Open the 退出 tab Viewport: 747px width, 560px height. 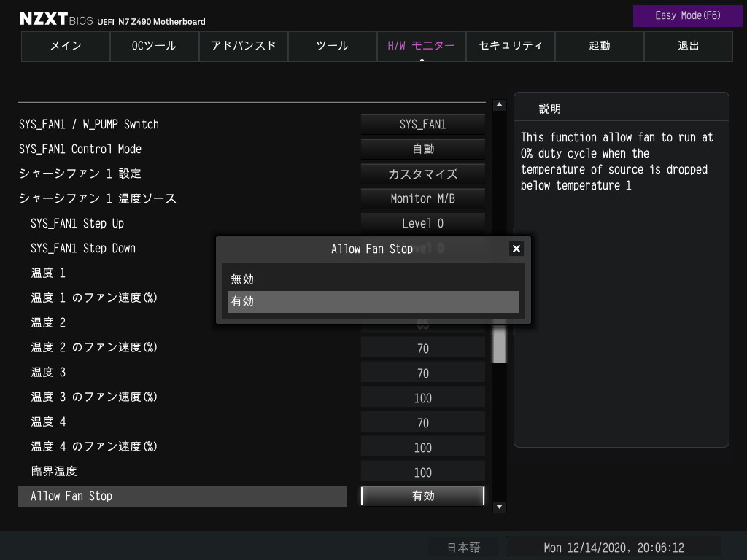(x=689, y=46)
